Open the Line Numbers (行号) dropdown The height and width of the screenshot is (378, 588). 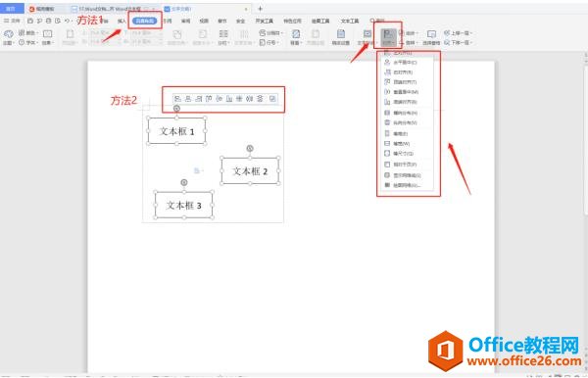[269, 43]
